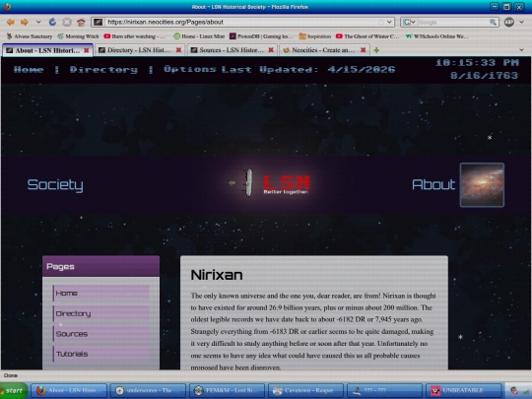The height and width of the screenshot is (399, 532).
Task: Click the round toolbar icon beside search
Action: pyautogui.click(x=508, y=22)
